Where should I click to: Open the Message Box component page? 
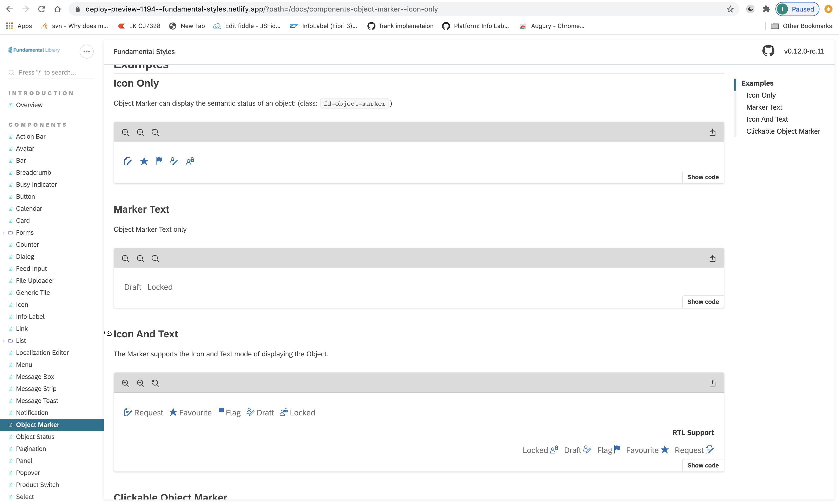35,377
